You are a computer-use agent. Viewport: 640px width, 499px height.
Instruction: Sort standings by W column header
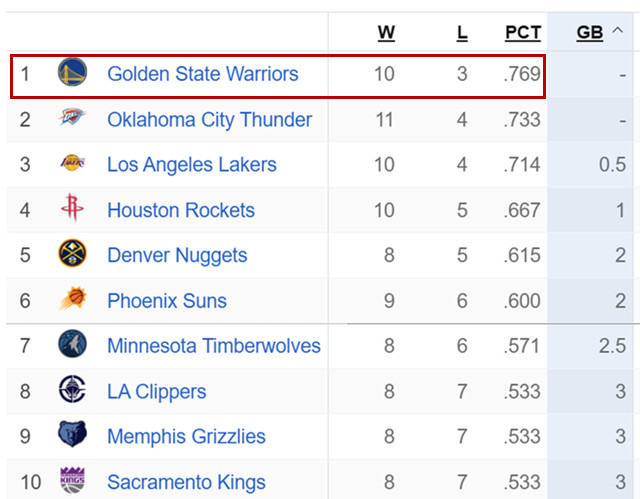tap(386, 33)
